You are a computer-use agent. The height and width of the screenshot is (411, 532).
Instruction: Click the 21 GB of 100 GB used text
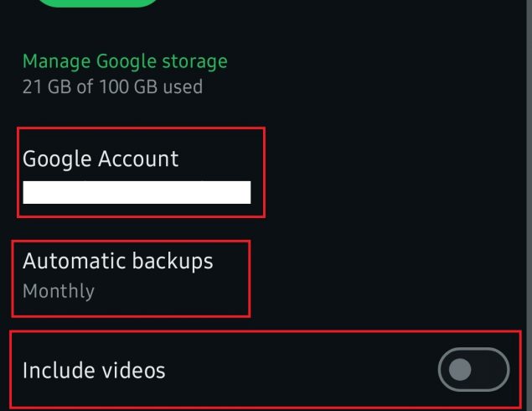[x=112, y=86]
